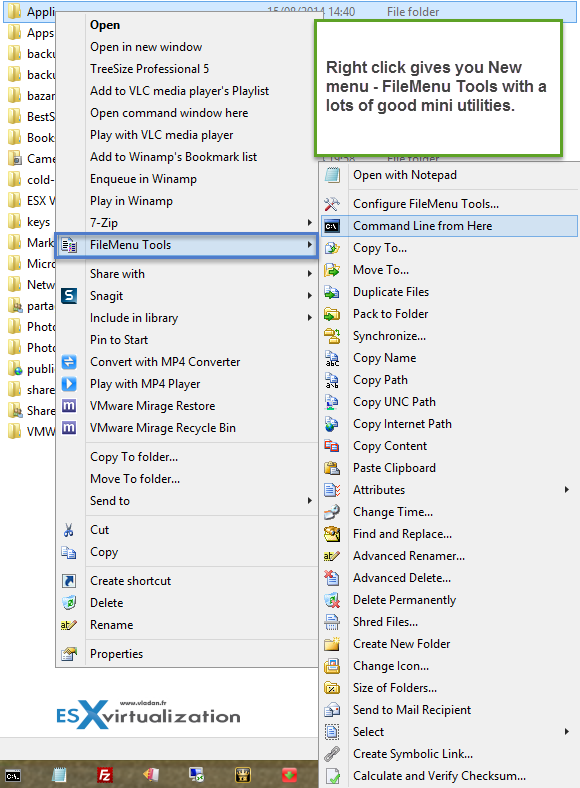Click the Configure FileMenu Tools wrench icon
The image size is (580, 788).
332,204
